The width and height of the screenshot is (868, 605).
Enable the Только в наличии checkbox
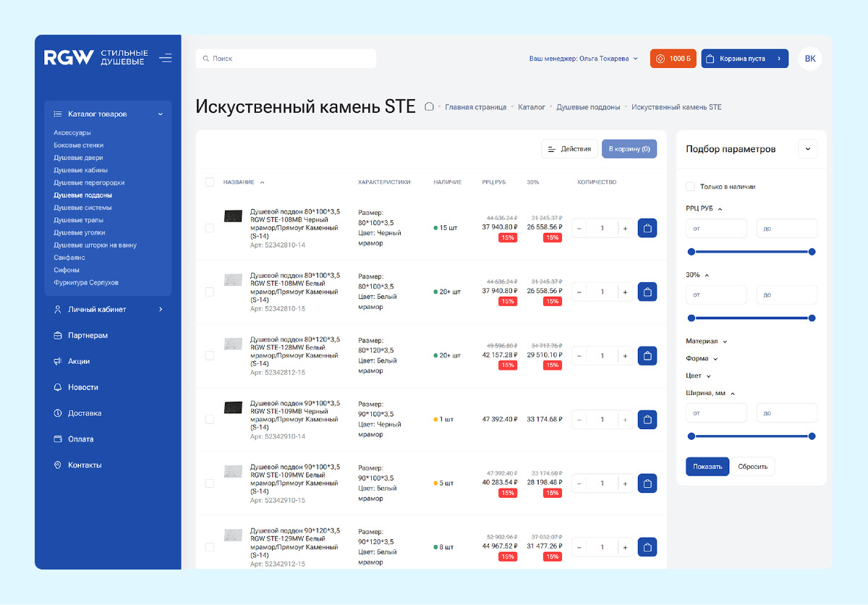pos(690,187)
